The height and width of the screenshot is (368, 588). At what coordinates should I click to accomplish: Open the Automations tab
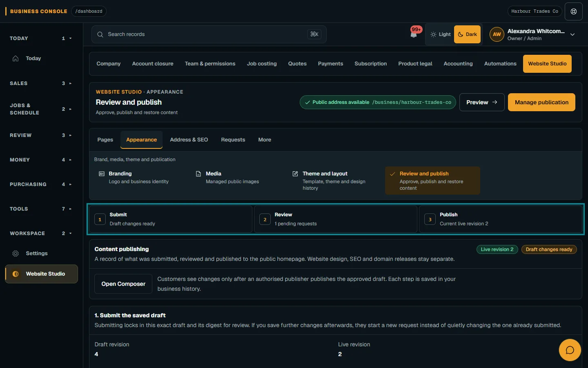(x=500, y=64)
